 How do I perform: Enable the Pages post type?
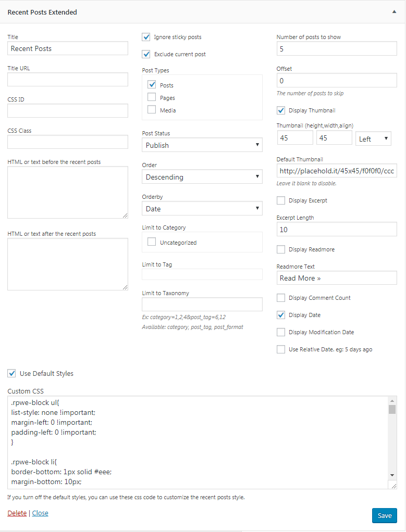[x=152, y=97]
